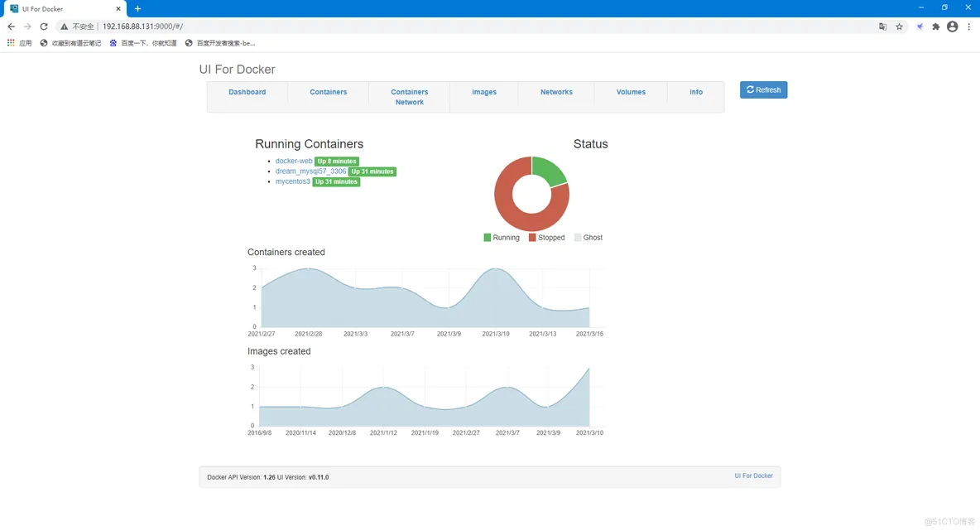Open the user profile avatar icon
The width and height of the screenshot is (980, 531).
pyautogui.click(x=952, y=27)
